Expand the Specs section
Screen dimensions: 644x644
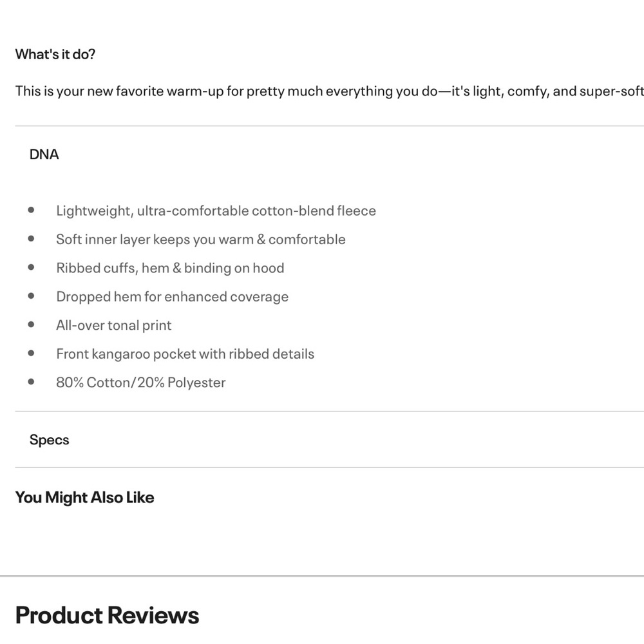(50, 440)
